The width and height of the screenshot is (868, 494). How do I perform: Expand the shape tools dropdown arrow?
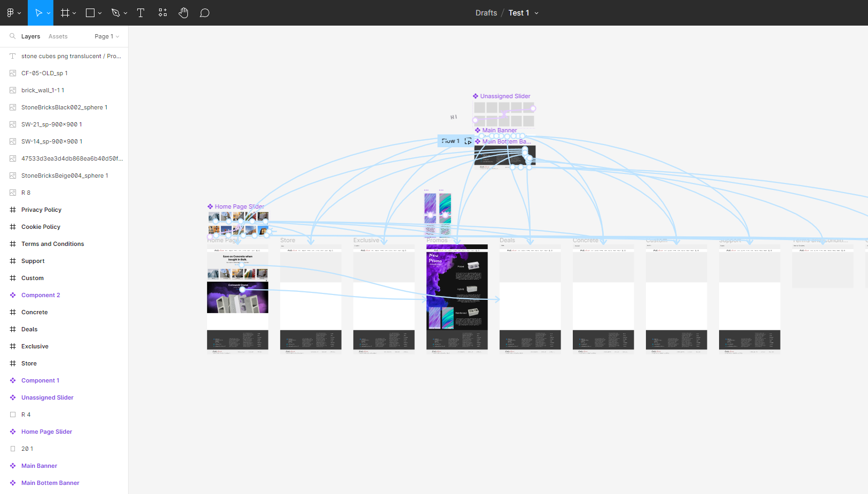[100, 13]
